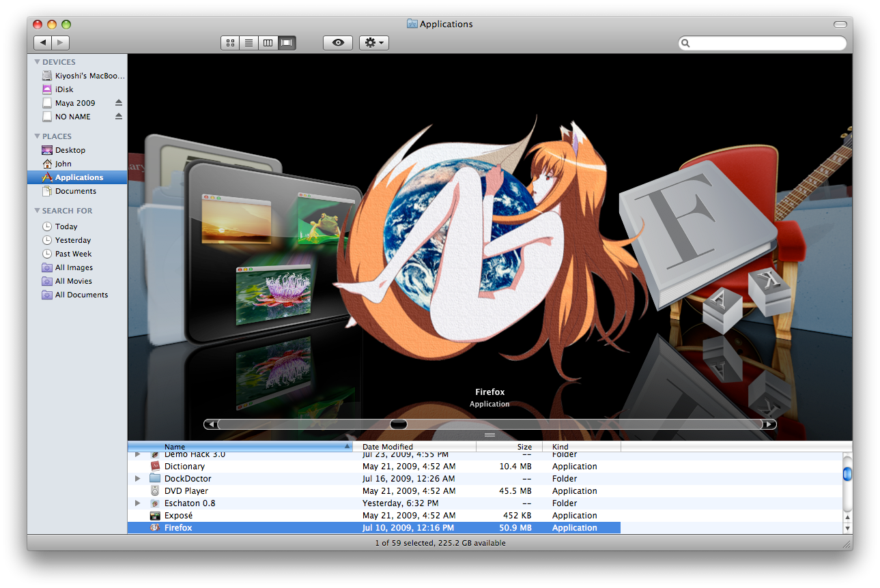
Task: Select the Firefox icon in list
Action: pyautogui.click(x=155, y=528)
